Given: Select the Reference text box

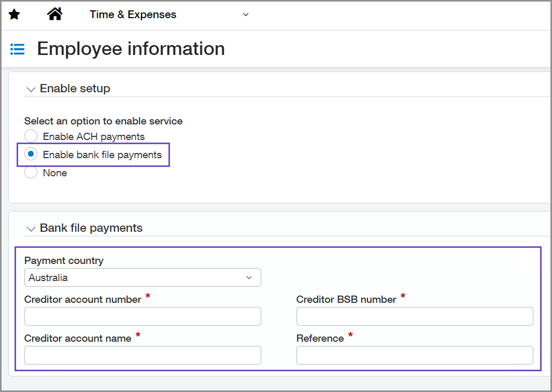Looking at the screenshot, I should click(x=414, y=355).
